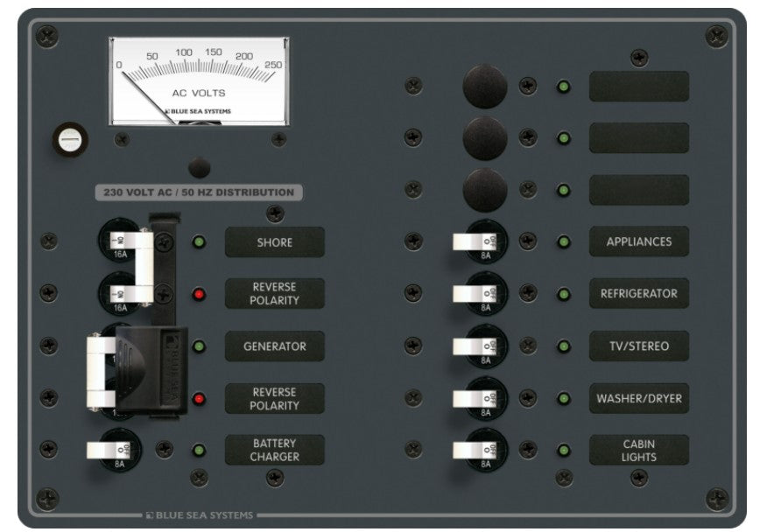Click the 230 Volt AC distribution label
The width and height of the screenshot is (767, 532).
[194, 192]
